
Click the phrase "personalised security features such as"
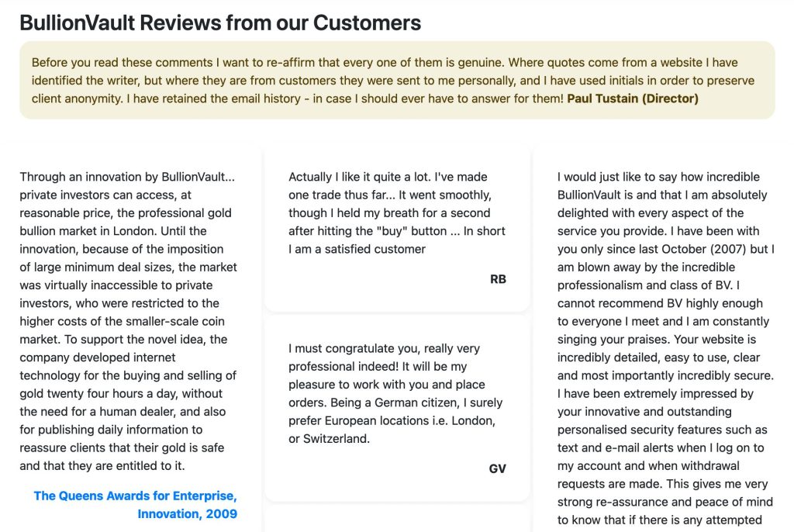pos(662,430)
